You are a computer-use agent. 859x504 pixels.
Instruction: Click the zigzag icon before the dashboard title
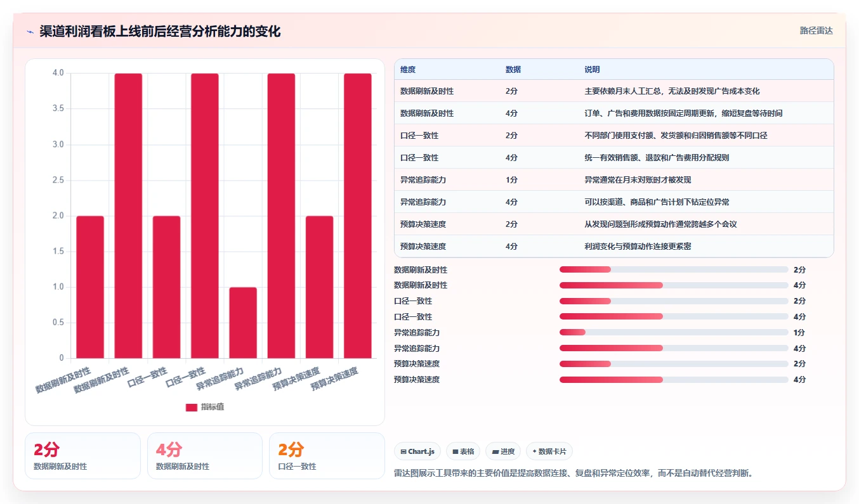pyautogui.click(x=30, y=32)
